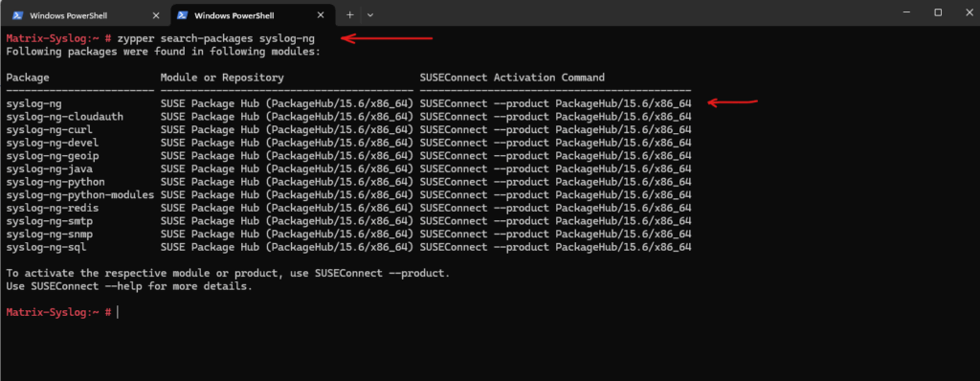
Task: Open a new tab with plus button
Action: [350, 14]
